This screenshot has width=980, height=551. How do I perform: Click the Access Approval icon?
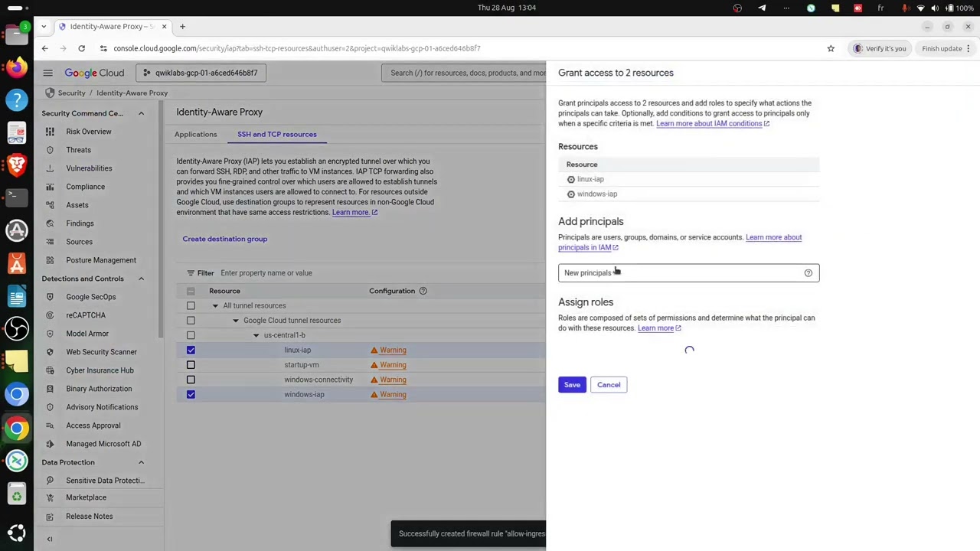click(50, 425)
